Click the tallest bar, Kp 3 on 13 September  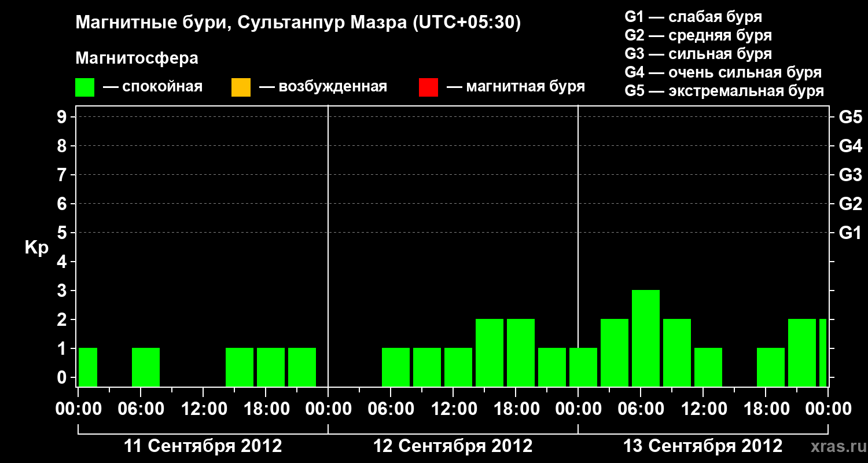click(646, 338)
